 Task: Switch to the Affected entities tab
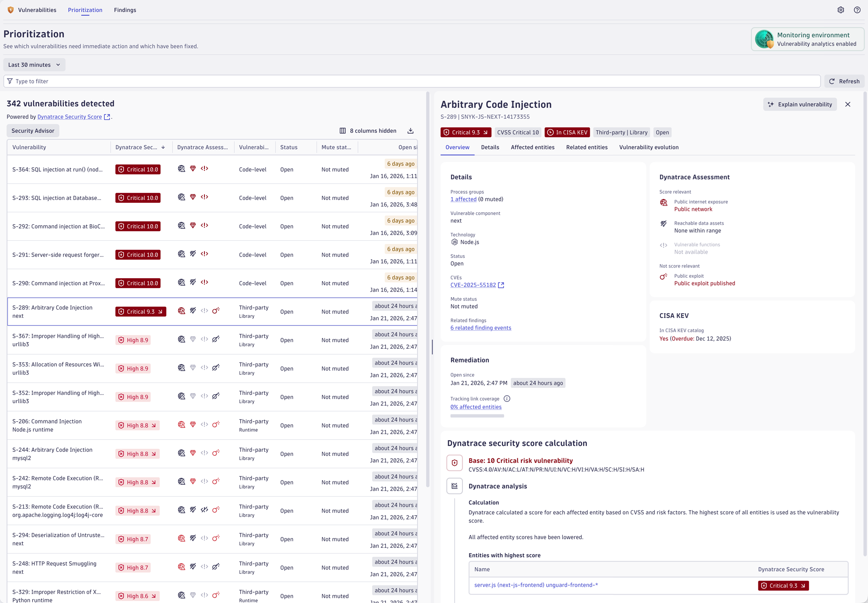click(533, 147)
